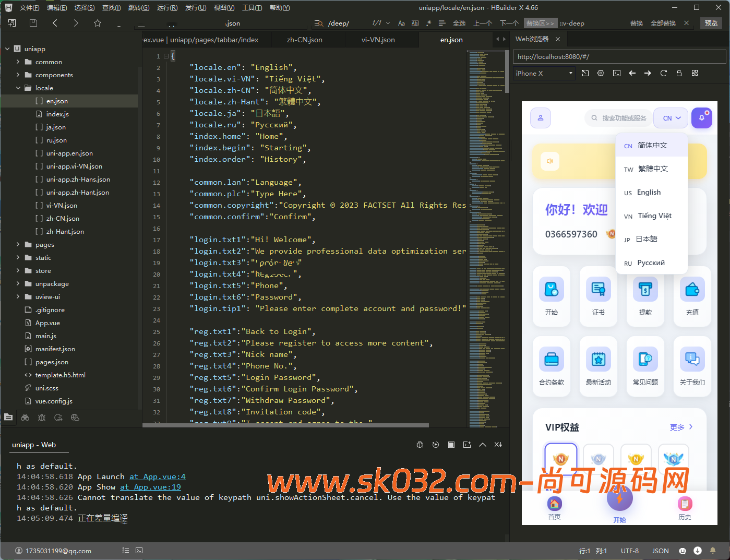Viewport: 730px width, 560px height.
Task: Toggle regex search option in find bar
Action: click(x=428, y=23)
